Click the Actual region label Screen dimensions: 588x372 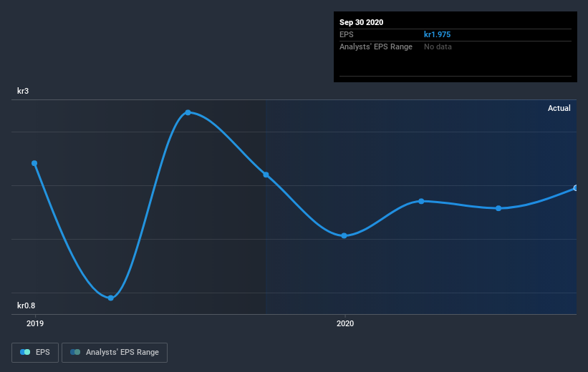coord(559,108)
